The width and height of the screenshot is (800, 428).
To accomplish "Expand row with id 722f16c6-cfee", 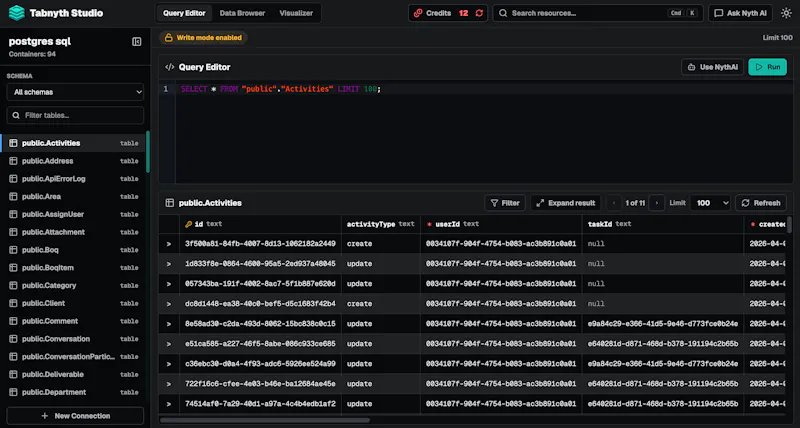I will (169, 384).
